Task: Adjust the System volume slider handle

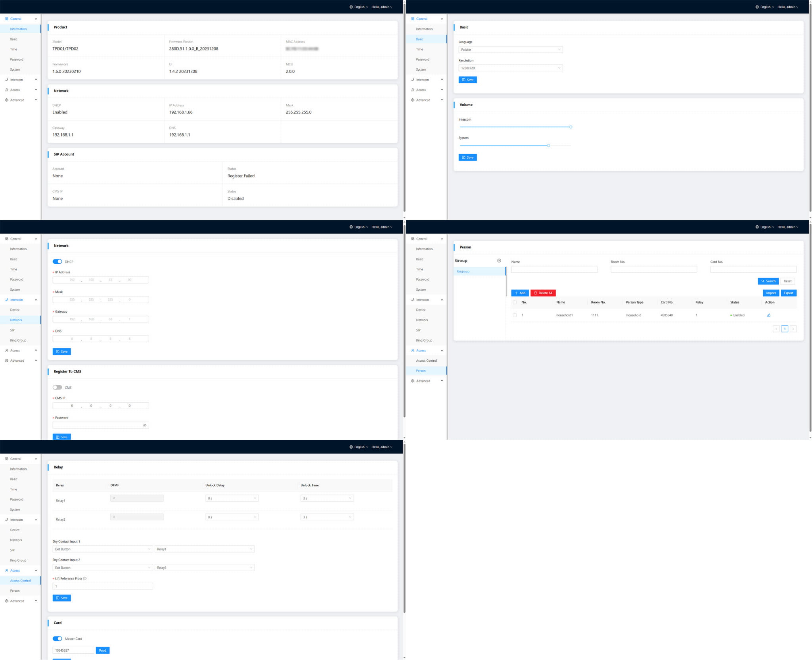Action: click(x=548, y=146)
